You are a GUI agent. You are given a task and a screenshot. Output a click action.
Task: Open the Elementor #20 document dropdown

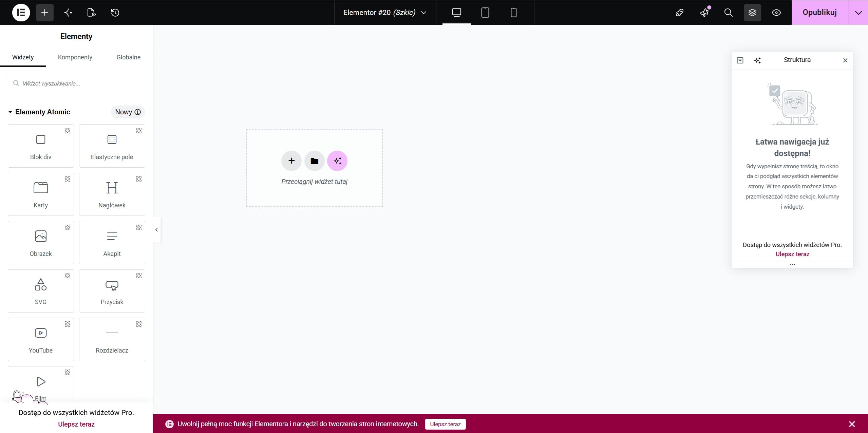[385, 13]
